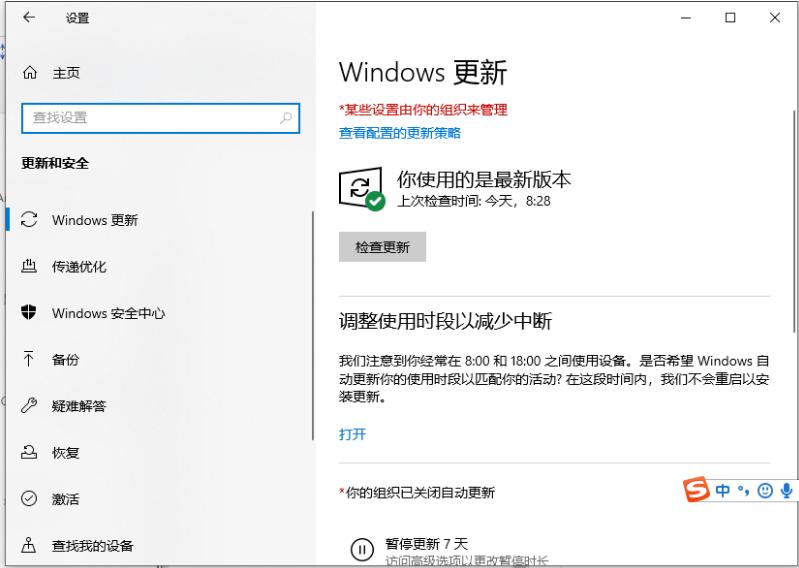Click the 传递优化 icon
799x568 pixels.
29,266
